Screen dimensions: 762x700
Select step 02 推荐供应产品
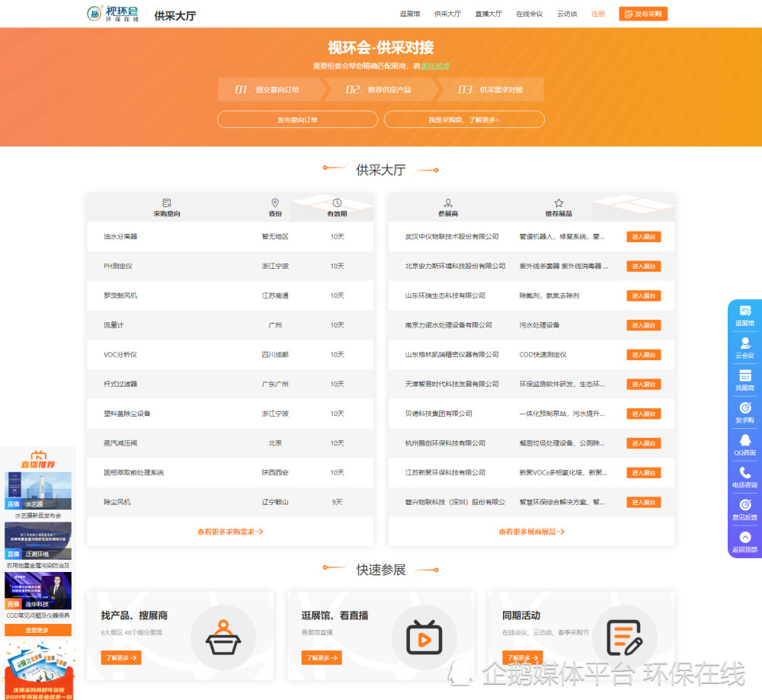pos(380,89)
